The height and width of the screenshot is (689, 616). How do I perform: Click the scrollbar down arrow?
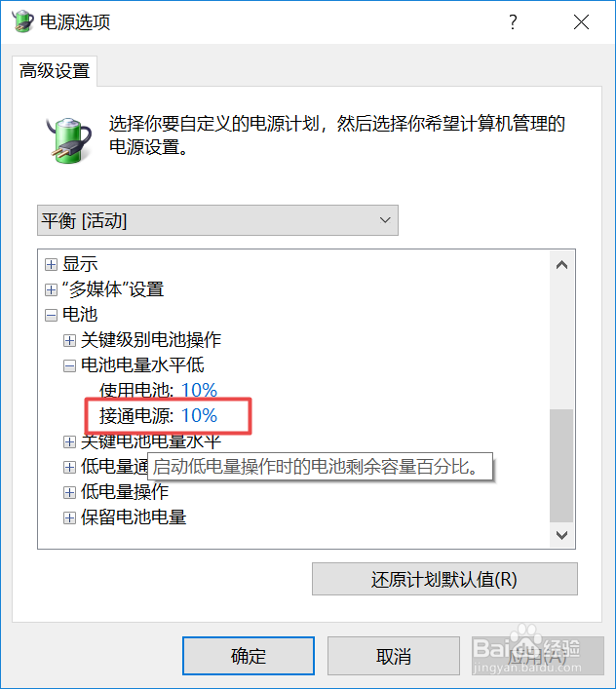click(561, 535)
